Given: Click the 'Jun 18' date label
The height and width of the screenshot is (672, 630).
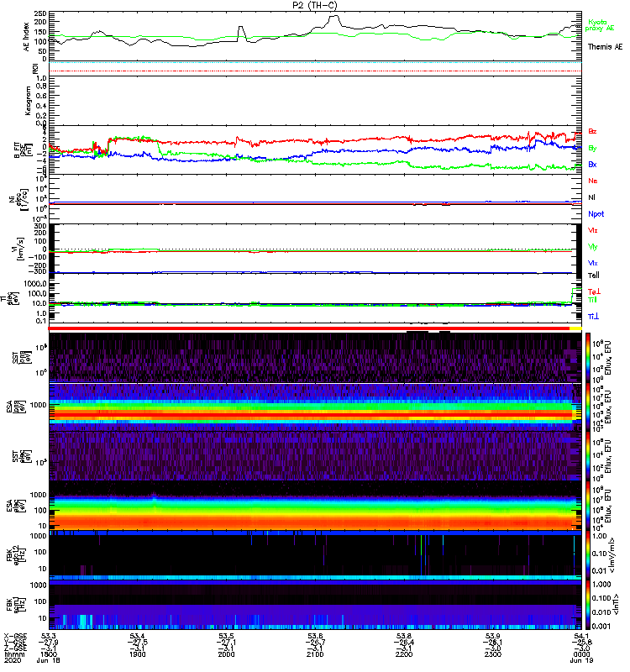Looking at the screenshot, I should [49, 660].
